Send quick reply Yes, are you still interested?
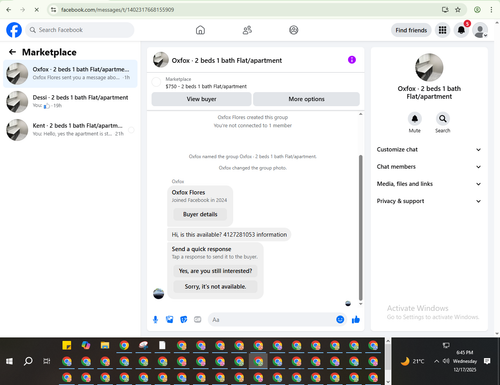500x385 pixels. [x=215, y=271]
